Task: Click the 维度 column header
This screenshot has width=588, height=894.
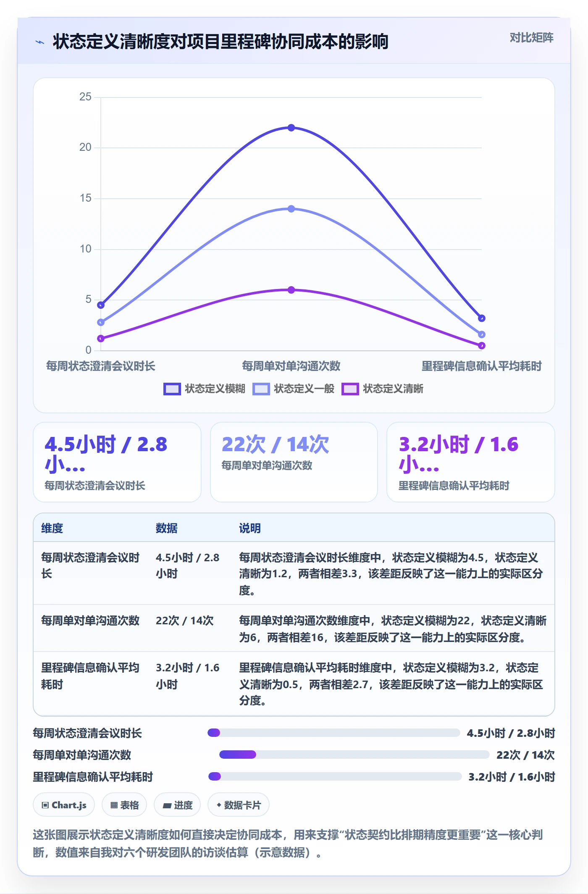Action: point(52,528)
